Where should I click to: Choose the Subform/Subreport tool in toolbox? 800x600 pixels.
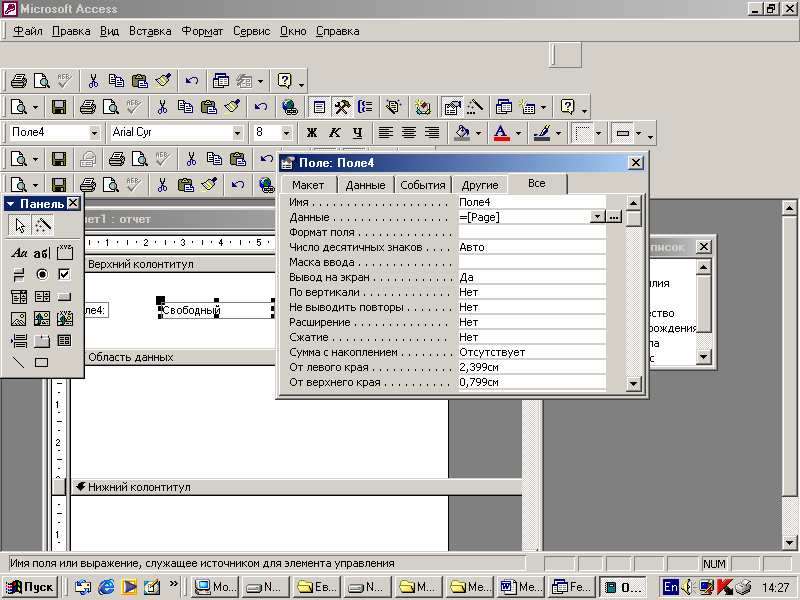65,341
